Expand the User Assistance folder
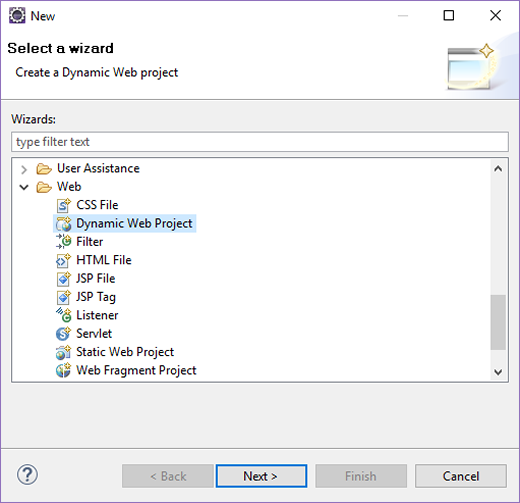 (24, 169)
